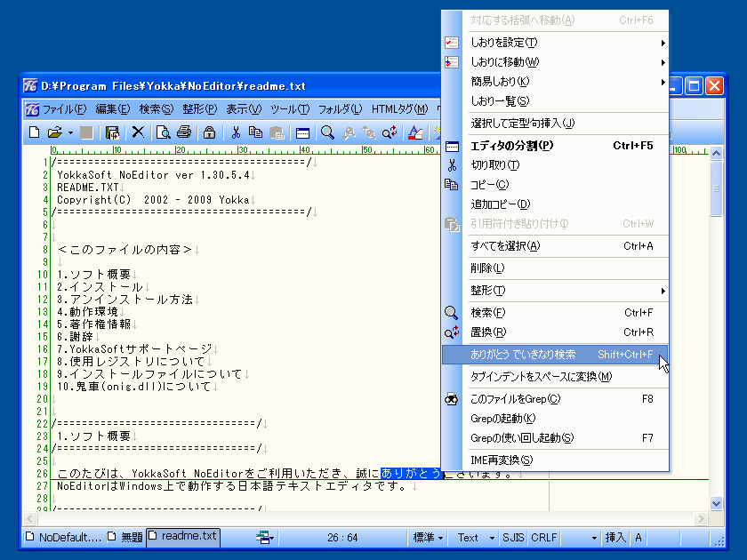
Task: Click the grayed-out save icon in the toolbar
Action: [x=86, y=132]
